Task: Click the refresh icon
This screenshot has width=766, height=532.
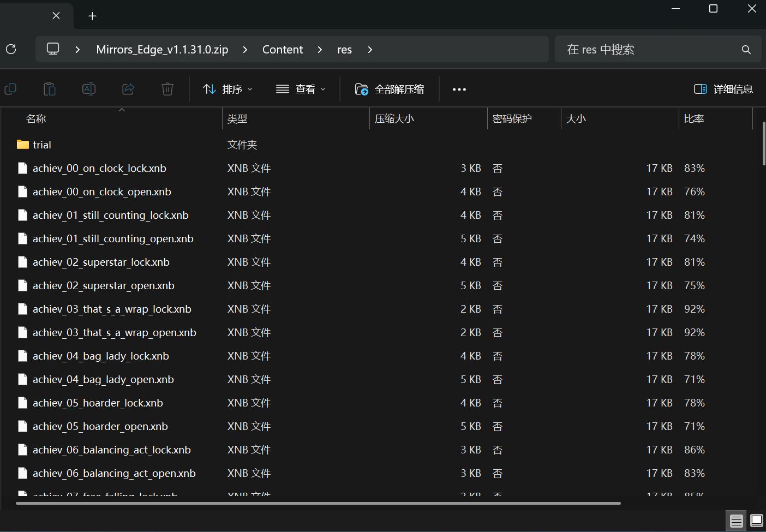Action: (x=11, y=49)
